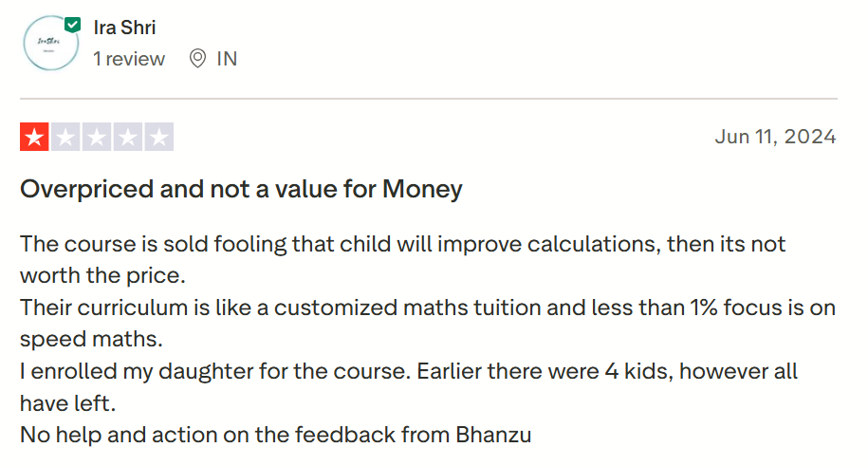Click the Ira Shri profile avatar
Viewport: 868px width, 466px height.
[x=50, y=43]
